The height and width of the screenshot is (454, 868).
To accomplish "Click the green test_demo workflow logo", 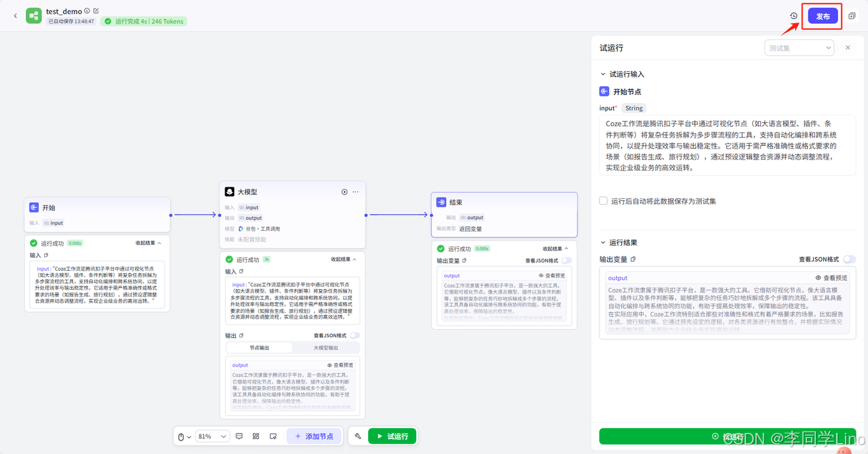I will click(34, 16).
